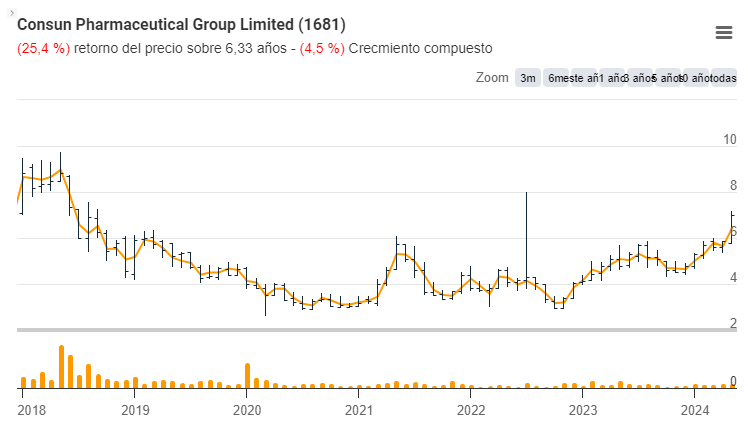Choose the "3 años" zoom range
Image resolution: width=748 pixels, height=424 pixels.
click(x=640, y=78)
